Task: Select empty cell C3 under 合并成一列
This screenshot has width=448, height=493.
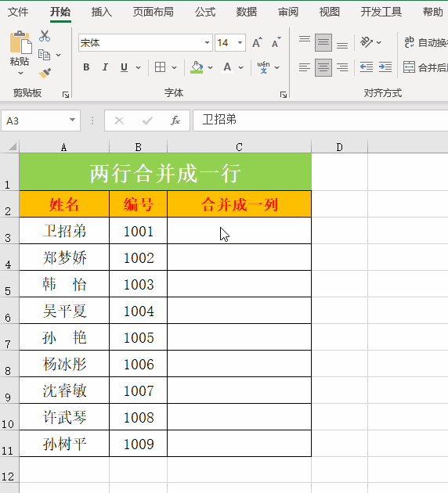Action: pyautogui.click(x=239, y=231)
